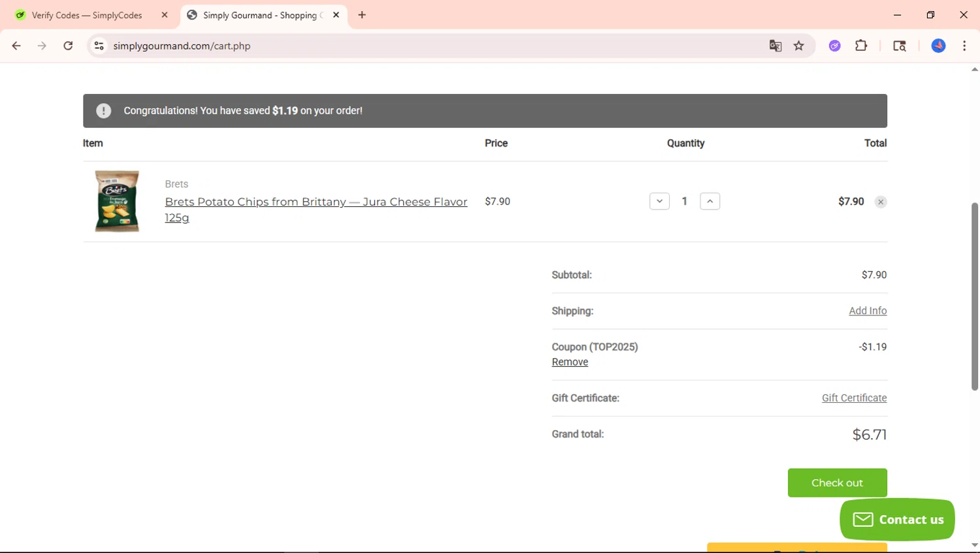The width and height of the screenshot is (980, 553).
Task: Click the scrollbar down arrow
Action: point(975,545)
